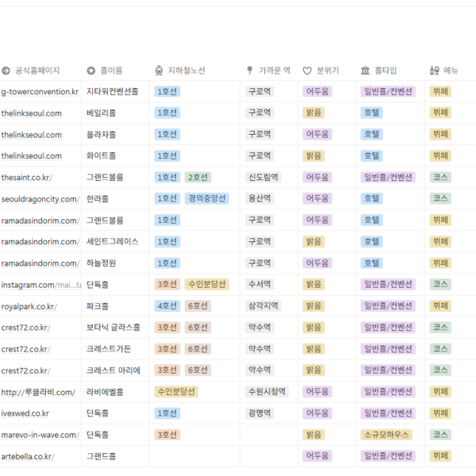Click the star icon of 홀이름 column

(91, 71)
